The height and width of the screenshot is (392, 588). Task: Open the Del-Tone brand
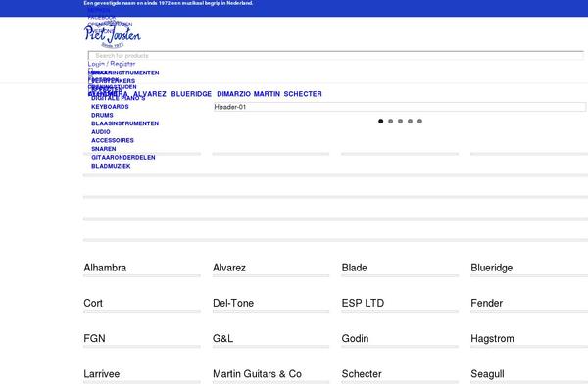(x=233, y=303)
